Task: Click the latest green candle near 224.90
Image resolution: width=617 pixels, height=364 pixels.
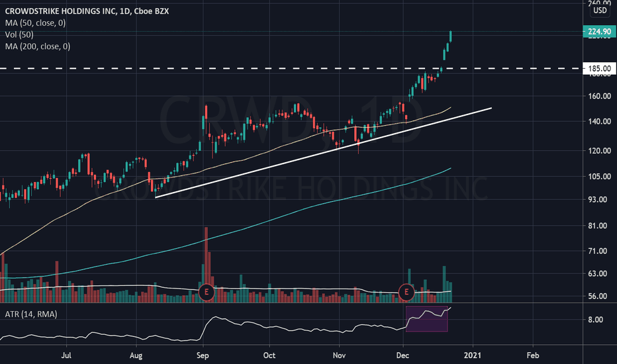Action: tap(450, 36)
